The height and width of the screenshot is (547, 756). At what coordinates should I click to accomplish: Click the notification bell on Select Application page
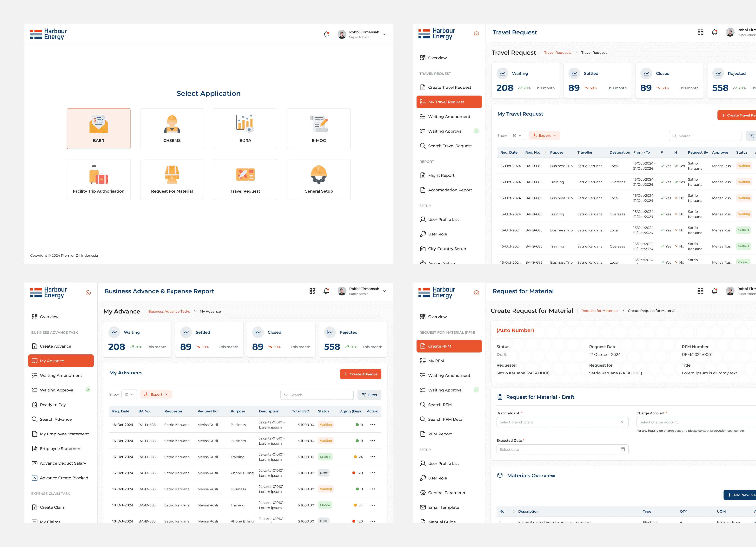[326, 34]
